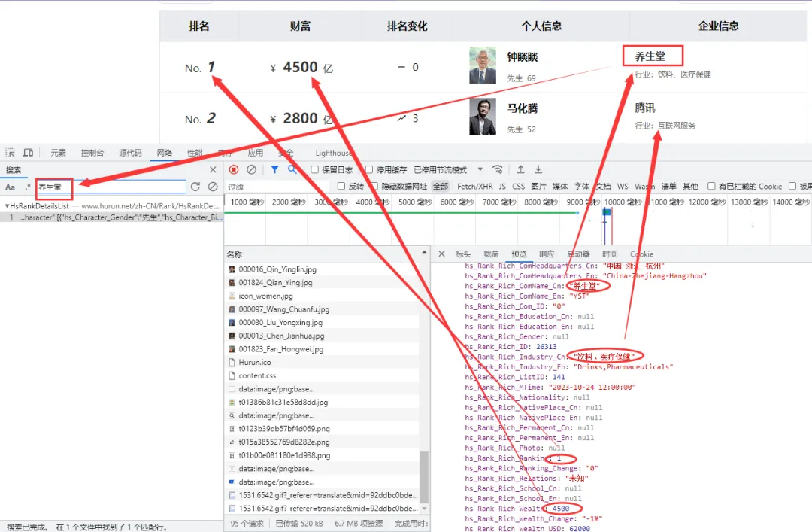Open the 响应 tab in request details
The width and height of the screenshot is (812, 532).
547,254
